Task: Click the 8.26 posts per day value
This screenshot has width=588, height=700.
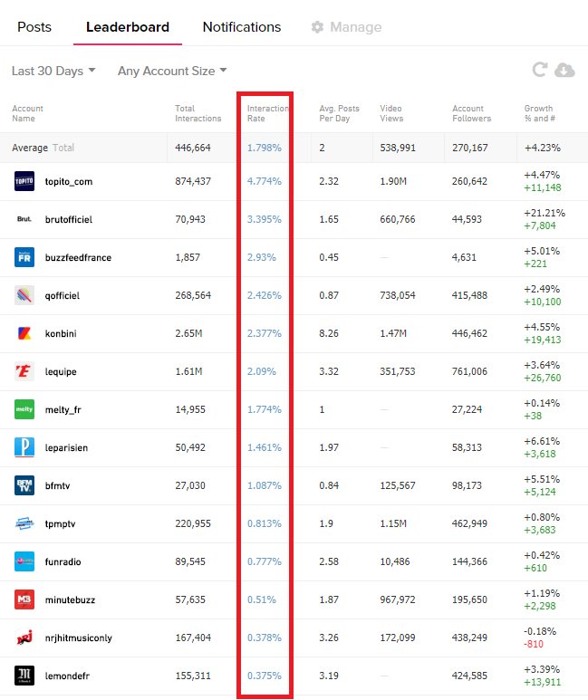Action: [x=329, y=333]
